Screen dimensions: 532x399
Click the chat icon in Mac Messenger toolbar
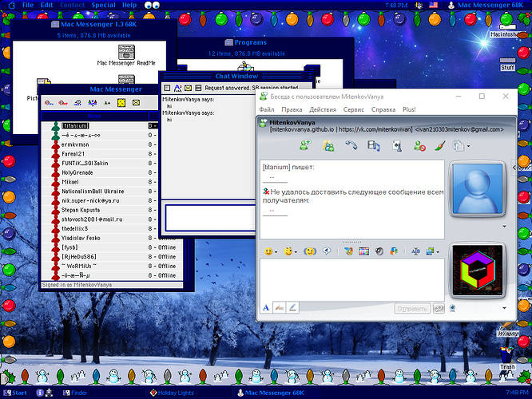77,103
